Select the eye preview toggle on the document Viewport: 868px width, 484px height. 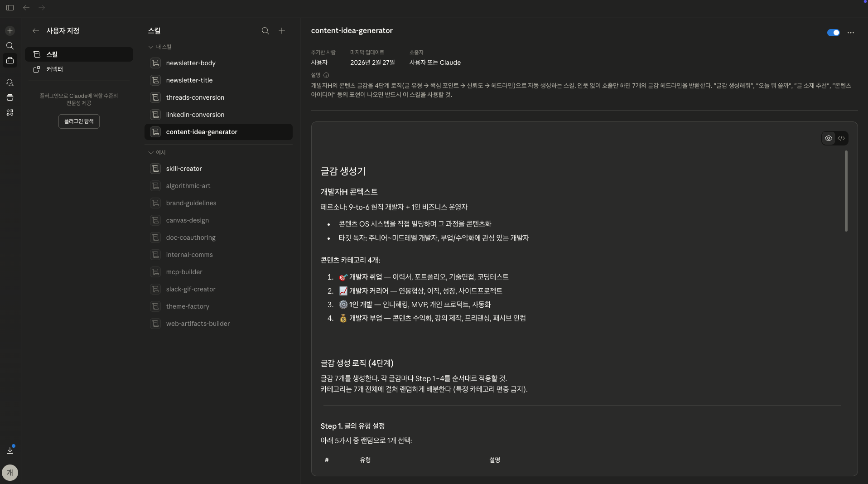pos(828,138)
